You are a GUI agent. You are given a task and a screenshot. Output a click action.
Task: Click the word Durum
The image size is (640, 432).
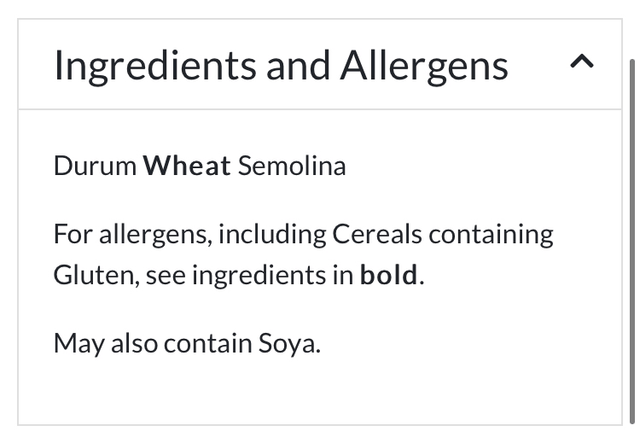95,166
